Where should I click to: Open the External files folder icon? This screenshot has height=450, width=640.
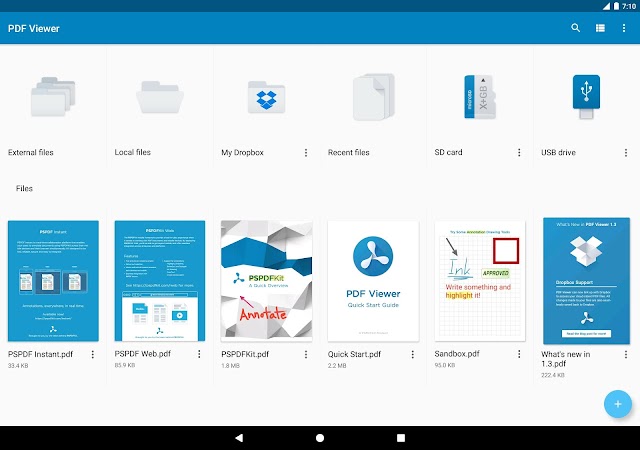tap(53, 97)
